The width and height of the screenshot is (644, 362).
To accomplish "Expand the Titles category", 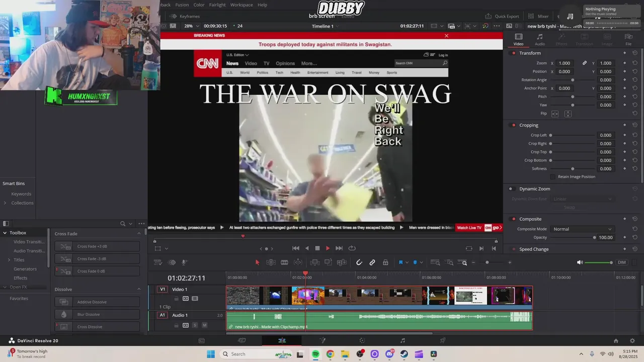I will pos(9,260).
